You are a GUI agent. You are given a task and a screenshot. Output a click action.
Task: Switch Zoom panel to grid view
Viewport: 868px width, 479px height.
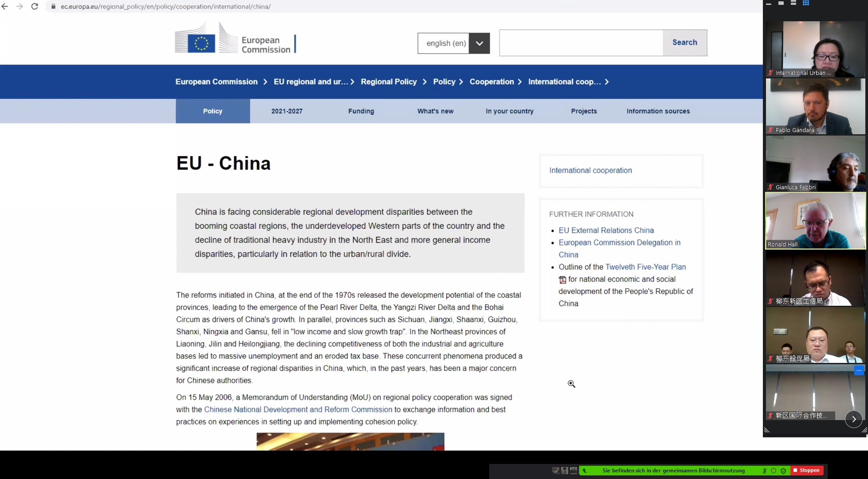coord(806,3)
